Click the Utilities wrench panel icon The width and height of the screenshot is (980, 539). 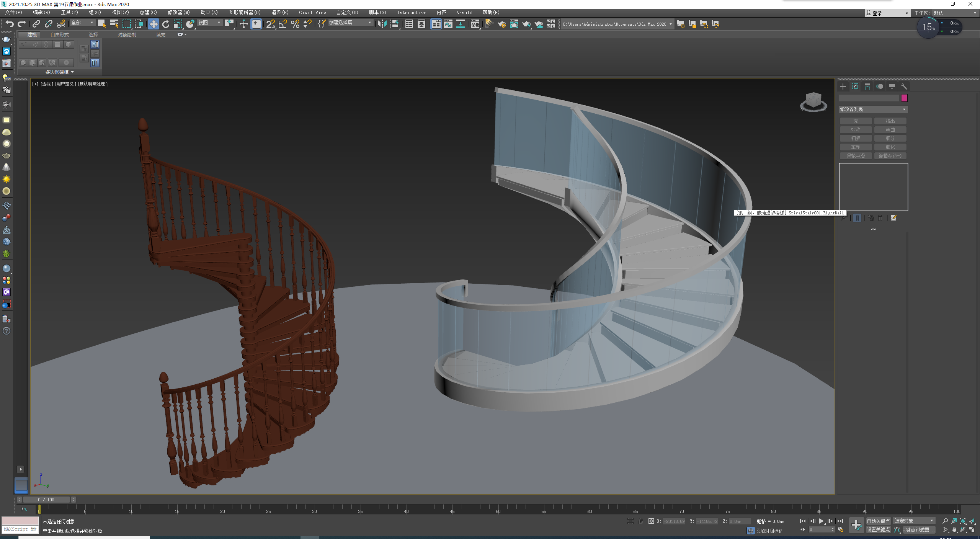[x=904, y=87]
